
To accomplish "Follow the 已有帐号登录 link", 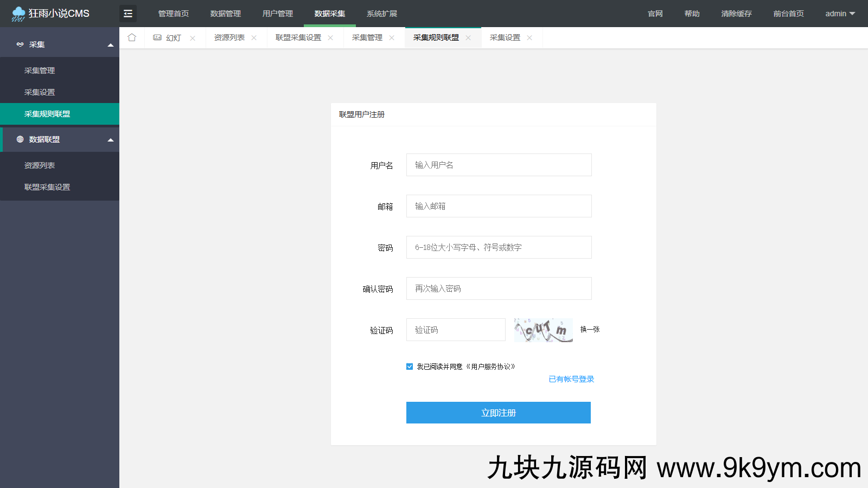I will pos(571,379).
